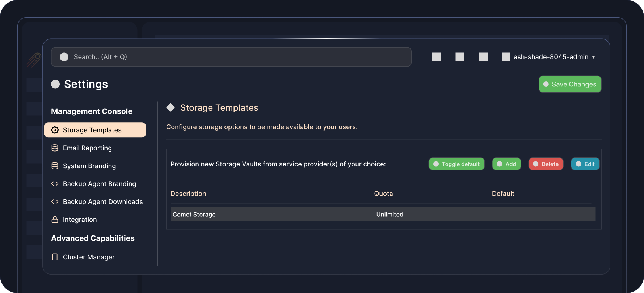
Task: Click the search circle icon
Action: tap(64, 57)
